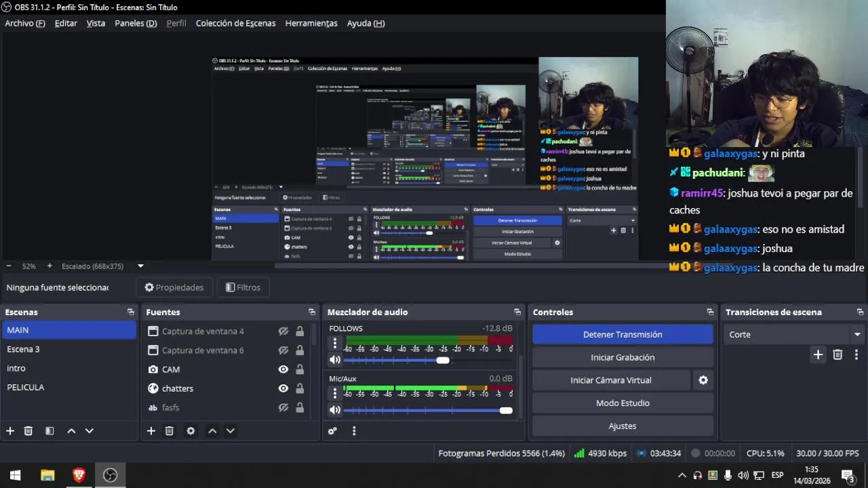Click Iniciar Cámara Virtual button
Screen dimensions: 868x488
pos(611,380)
